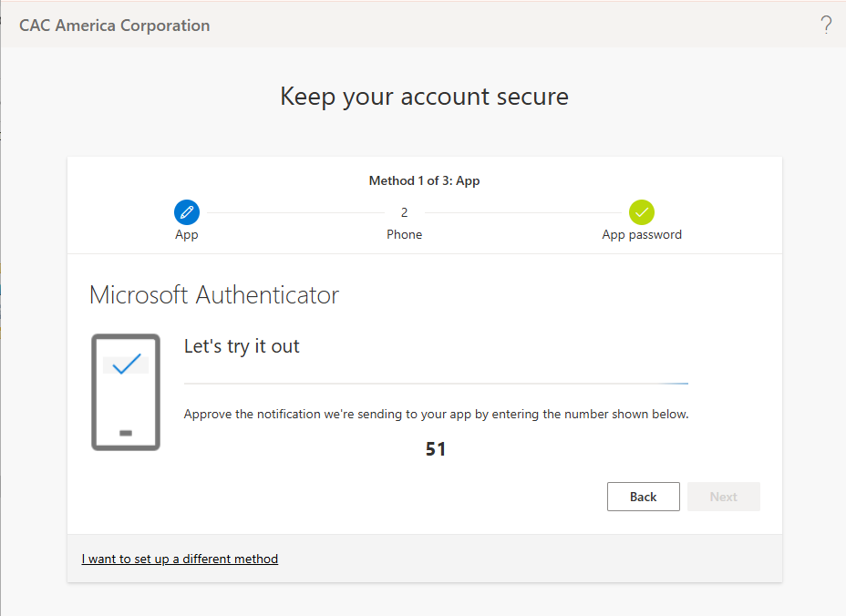The width and height of the screenshot is (846, 616).
Task: Click the home button on the phone illustration
Action: tap(126, 433)
